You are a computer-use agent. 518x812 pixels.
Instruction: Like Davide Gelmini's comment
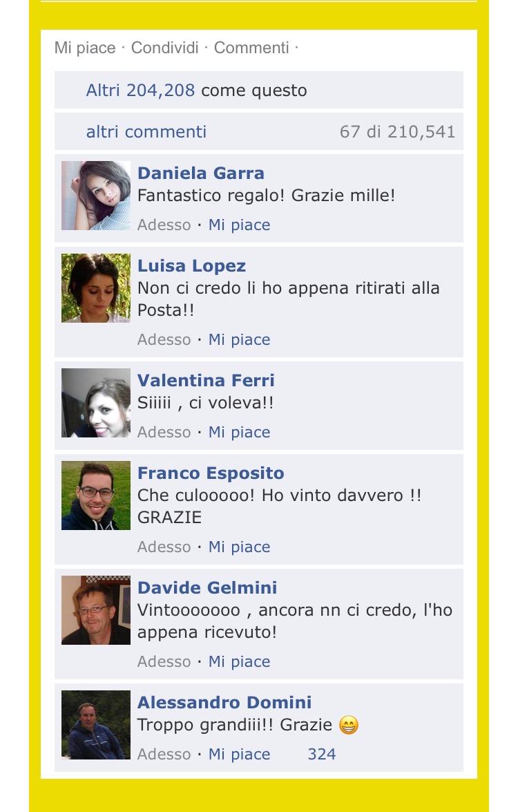pyautogui.click(x=239, y=662)
